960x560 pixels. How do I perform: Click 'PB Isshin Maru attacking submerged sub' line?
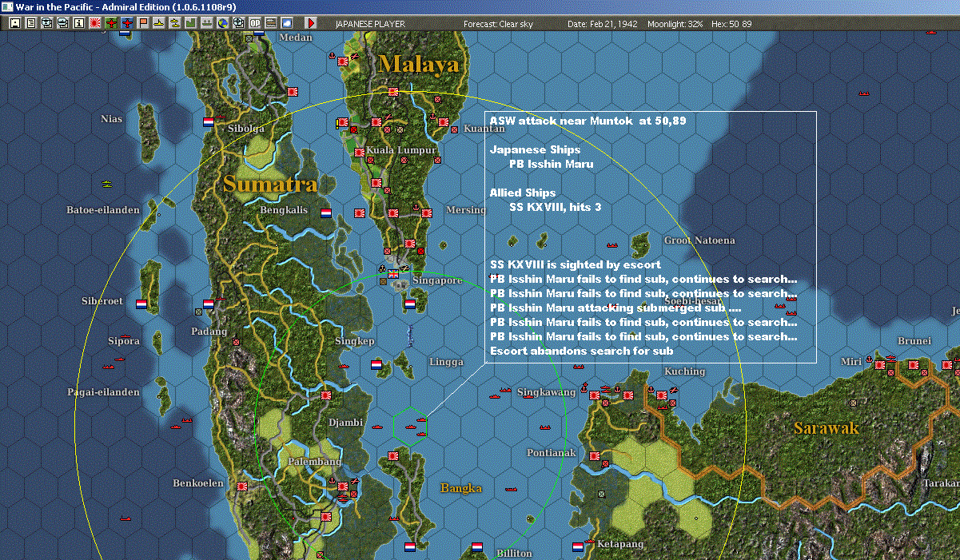615,308
